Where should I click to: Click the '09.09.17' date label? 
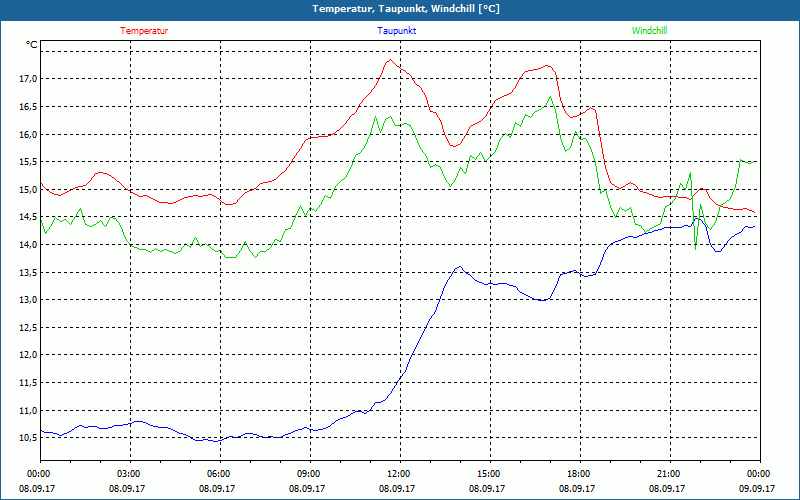click(757, 488)
